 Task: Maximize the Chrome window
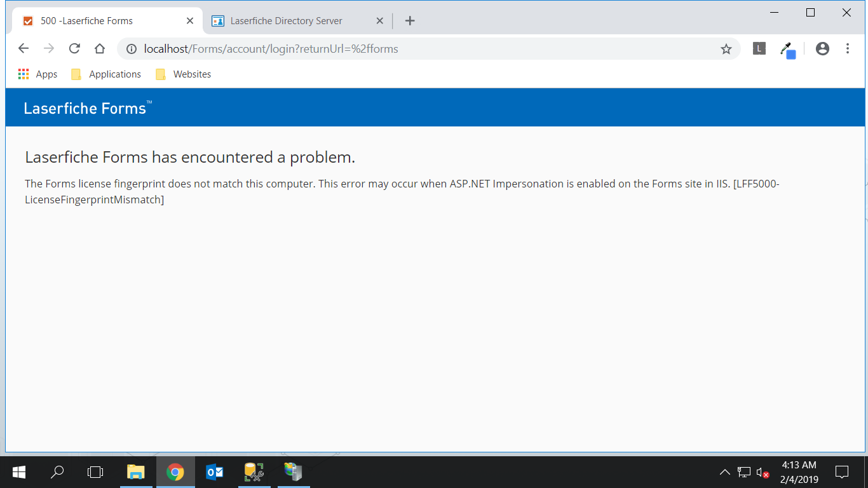pos(810,13)
